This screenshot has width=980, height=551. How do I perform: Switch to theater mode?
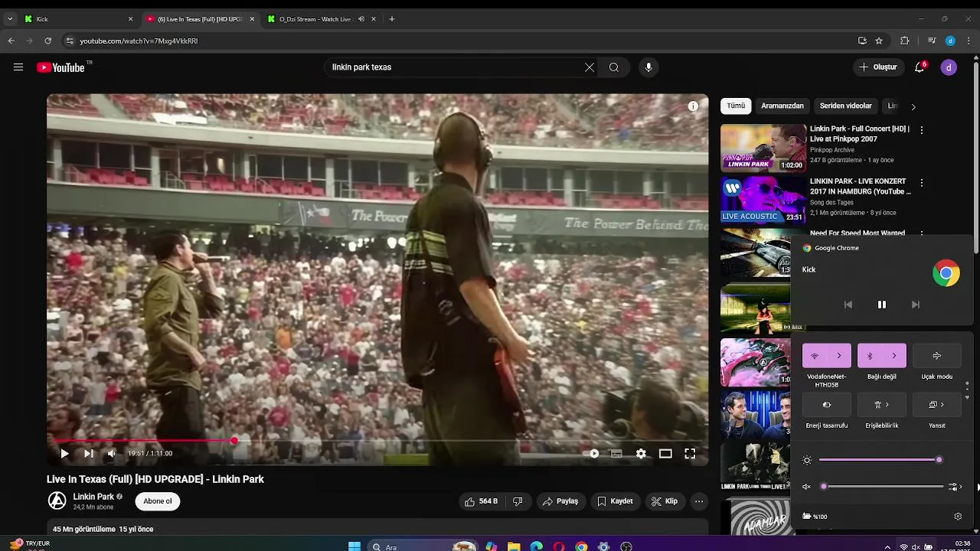pos(665,454)
